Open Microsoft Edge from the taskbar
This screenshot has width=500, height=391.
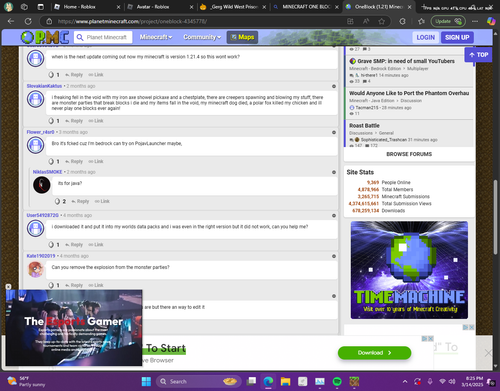(x=268, y=381)
